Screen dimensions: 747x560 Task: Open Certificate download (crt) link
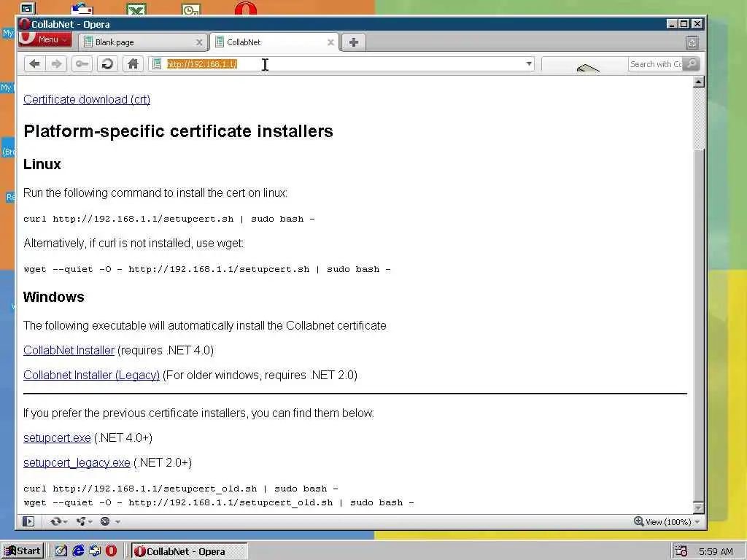(87, 99)
